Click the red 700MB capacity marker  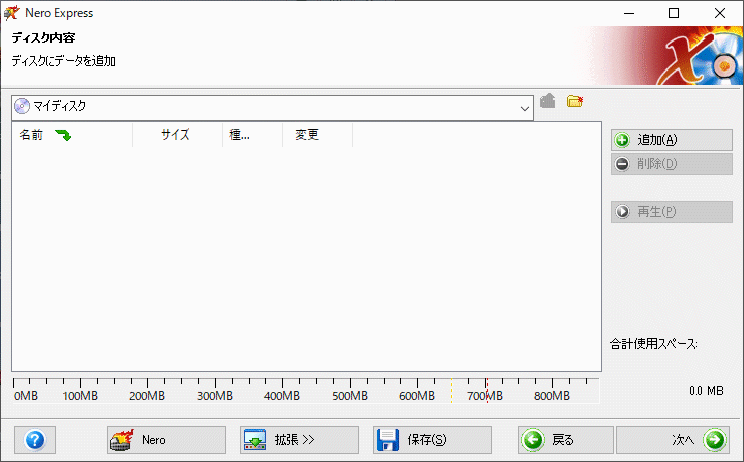tap(487, 390)
